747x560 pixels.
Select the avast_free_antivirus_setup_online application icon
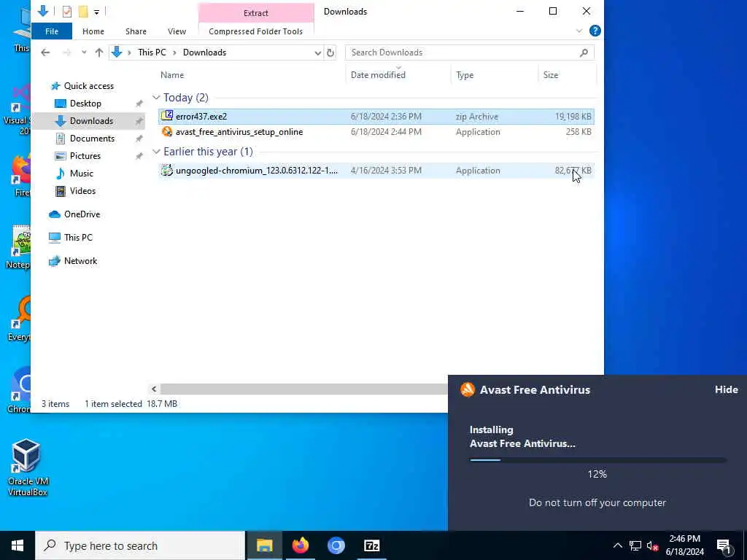coord(167,132)
